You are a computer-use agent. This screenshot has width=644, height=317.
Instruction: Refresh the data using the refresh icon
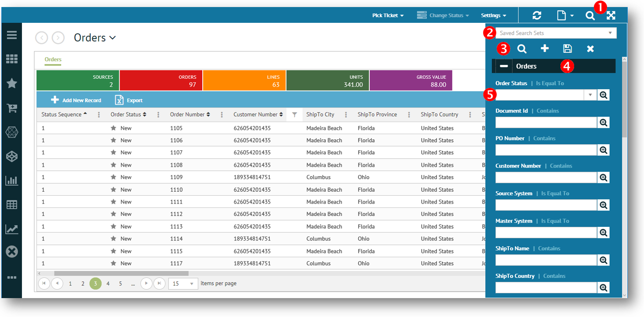click(537, 15)
